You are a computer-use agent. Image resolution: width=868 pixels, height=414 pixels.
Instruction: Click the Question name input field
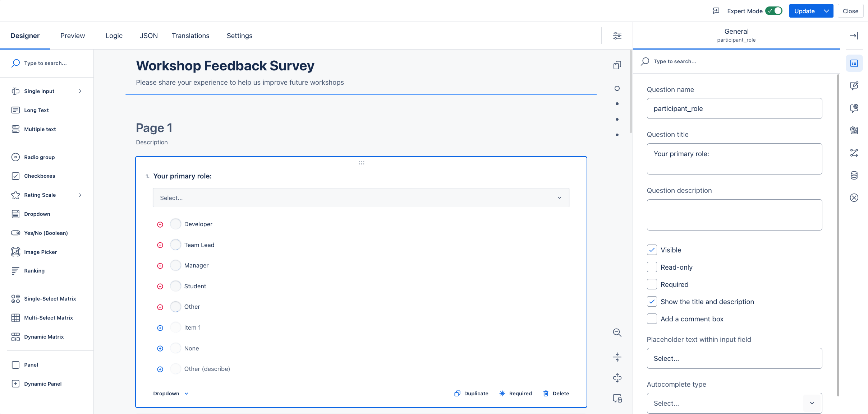point(734,108)
